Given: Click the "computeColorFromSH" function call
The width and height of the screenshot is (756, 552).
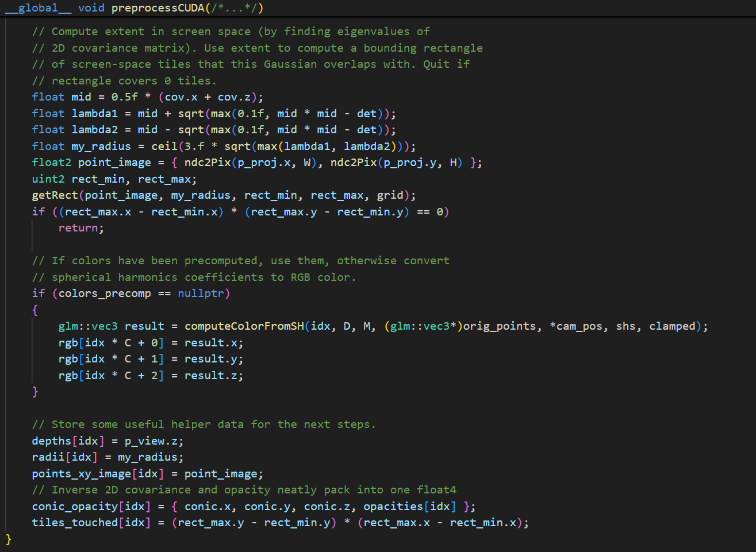Looking at the screenshot, I should click(244, 326).
